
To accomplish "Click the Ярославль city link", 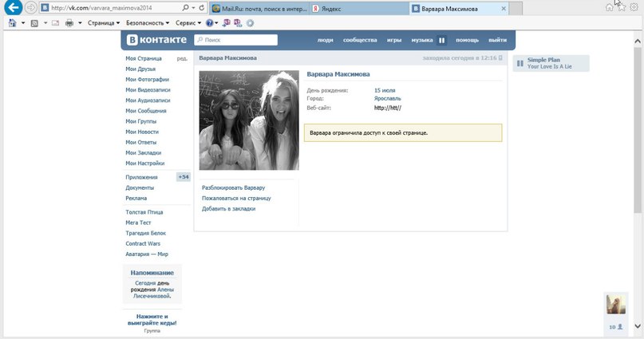I will point(387,98).
